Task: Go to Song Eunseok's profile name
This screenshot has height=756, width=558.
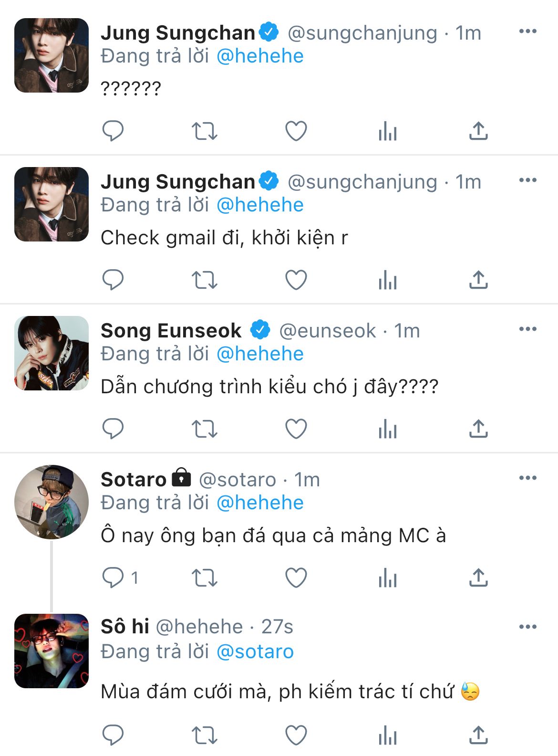Action: 171,331
